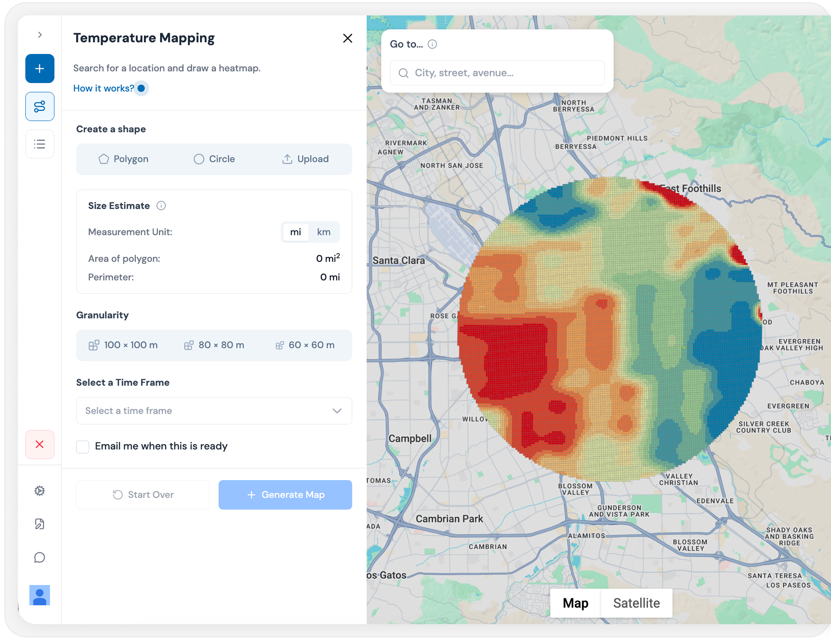Click the EDENVALE map label
Image resolution: width=831 pixels, height=644 pixels.
click(x=715, y=501)
